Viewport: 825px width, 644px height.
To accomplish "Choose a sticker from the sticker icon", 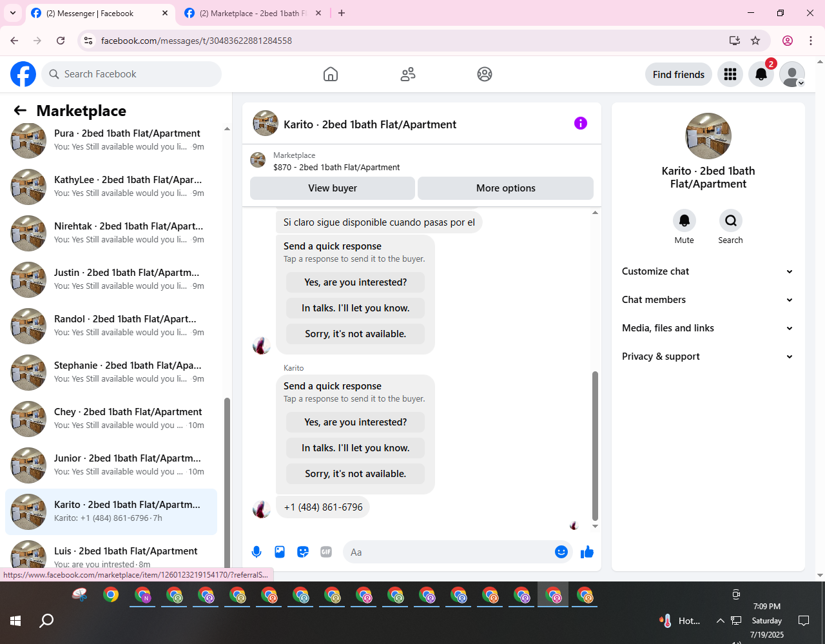I will tap(303, 552).
